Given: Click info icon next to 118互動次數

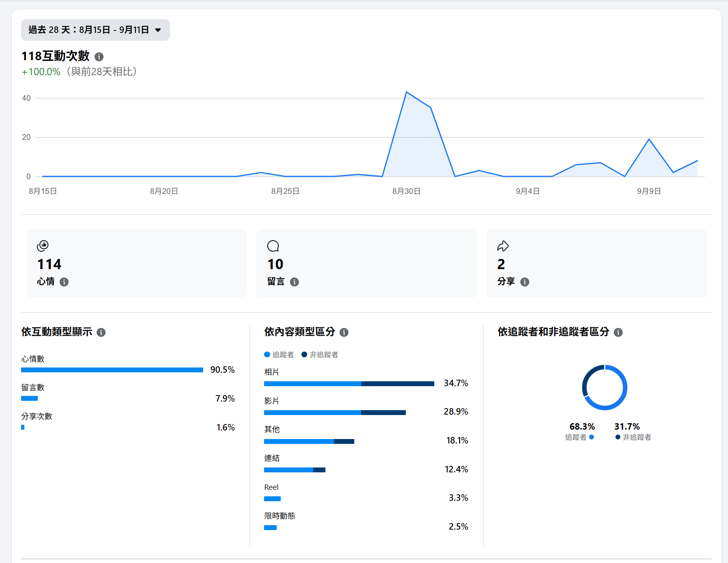Looking at the screenshot, I should coord(99,57).
